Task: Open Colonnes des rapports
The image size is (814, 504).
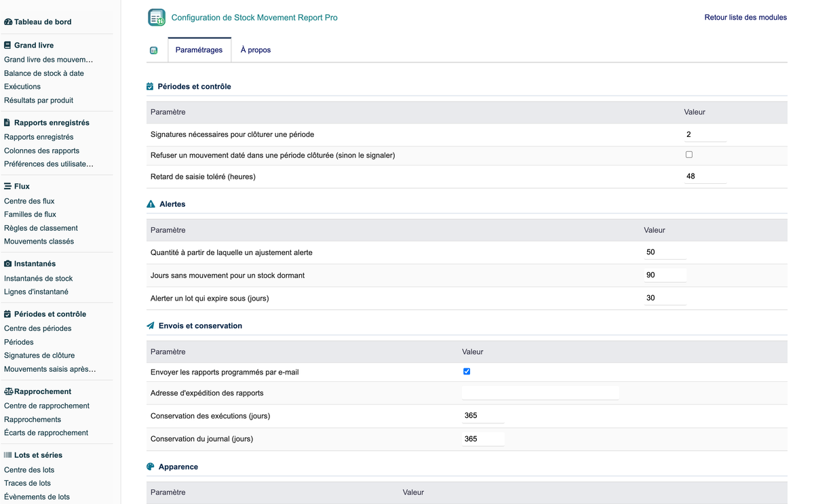Action: (x=42, y=151)
